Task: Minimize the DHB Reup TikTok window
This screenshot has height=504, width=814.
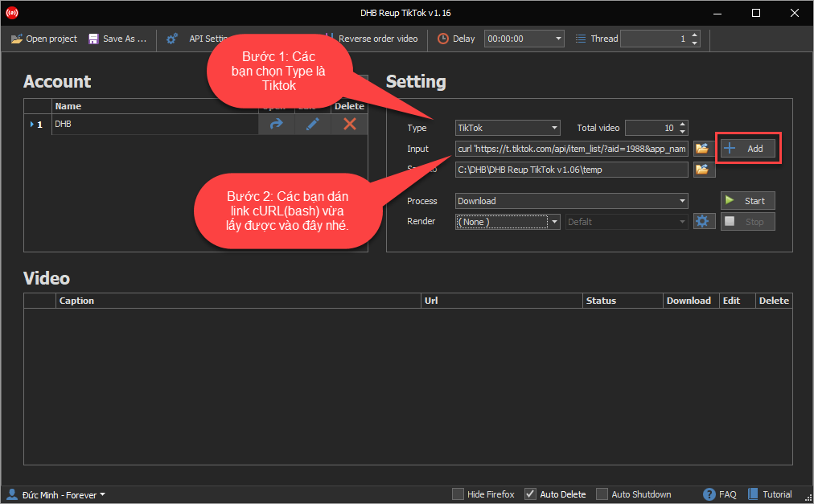Action: coord(717,13)
